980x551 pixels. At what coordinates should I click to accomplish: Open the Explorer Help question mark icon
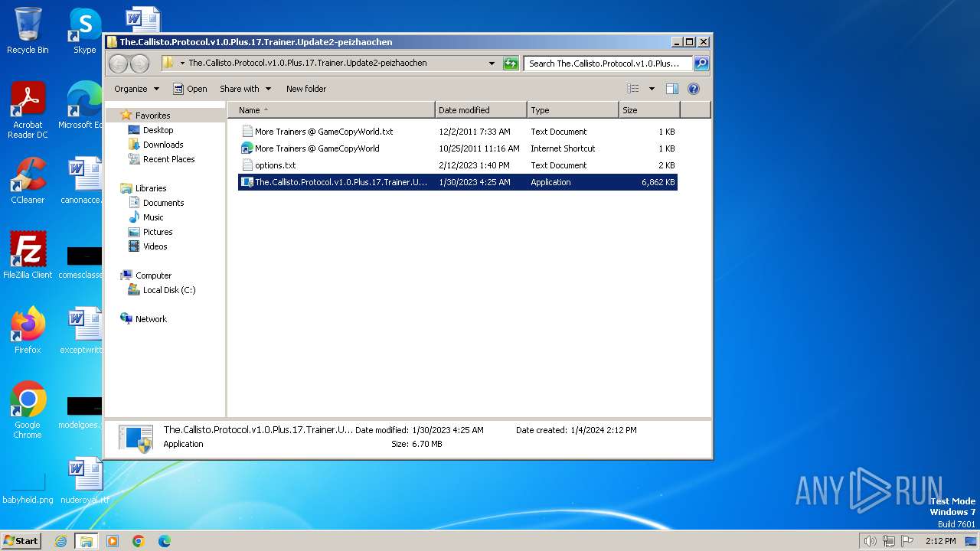(694, 89)
